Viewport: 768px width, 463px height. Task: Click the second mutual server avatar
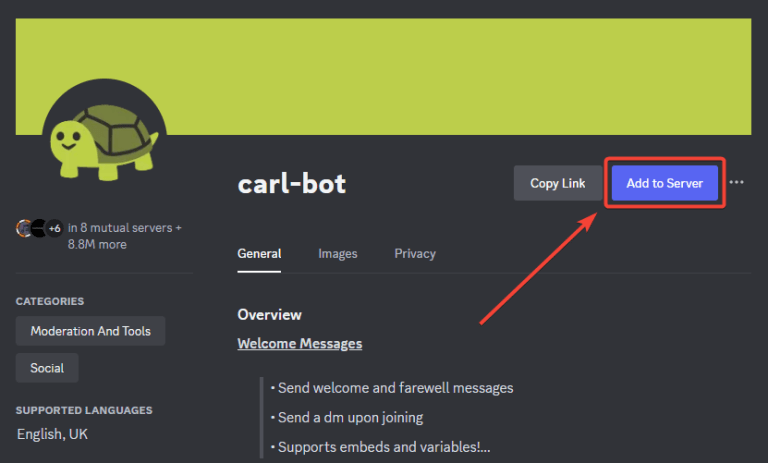(x=38, y=228)
